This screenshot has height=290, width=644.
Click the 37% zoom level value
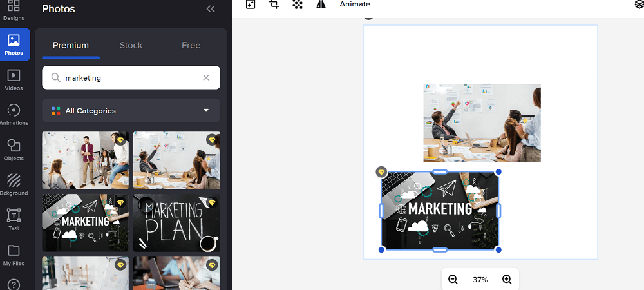coord(480,280)
